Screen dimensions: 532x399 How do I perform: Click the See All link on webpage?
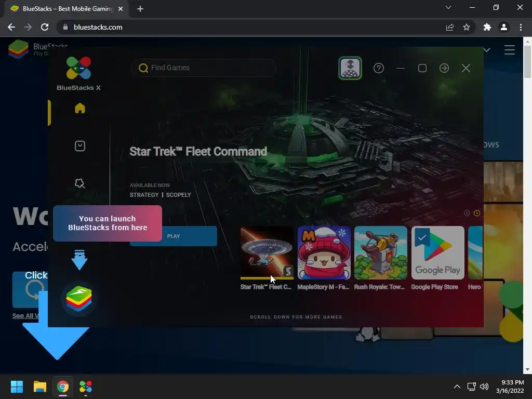(x=25, y=316)
